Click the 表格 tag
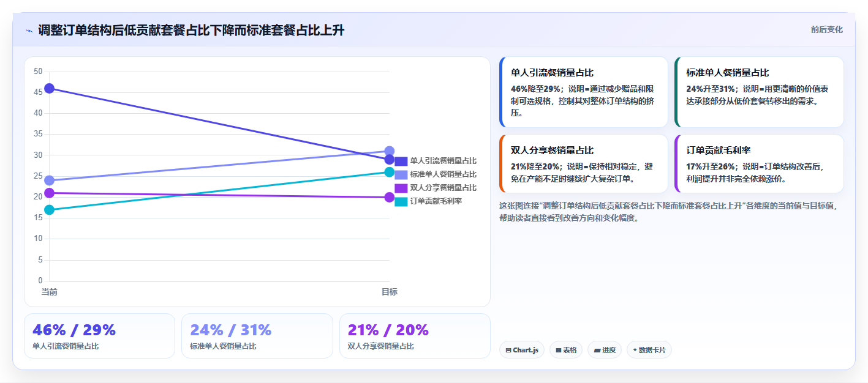This screenshot has width=868, height=383. 566,350
